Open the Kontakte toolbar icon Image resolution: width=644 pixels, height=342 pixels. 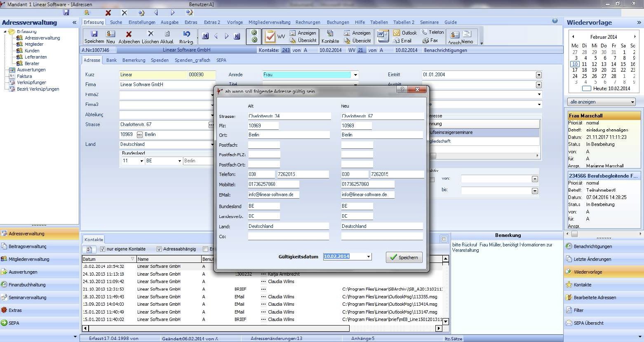click(330, 33)
